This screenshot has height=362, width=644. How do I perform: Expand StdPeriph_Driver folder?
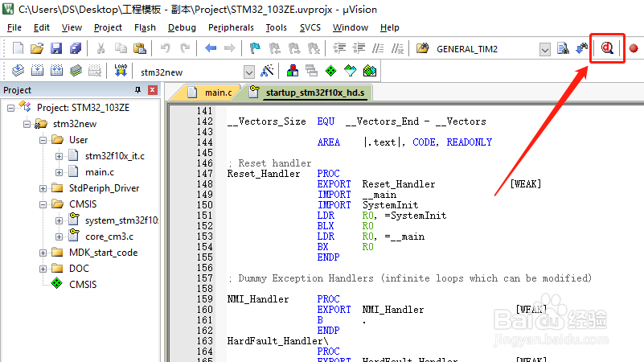43,188
